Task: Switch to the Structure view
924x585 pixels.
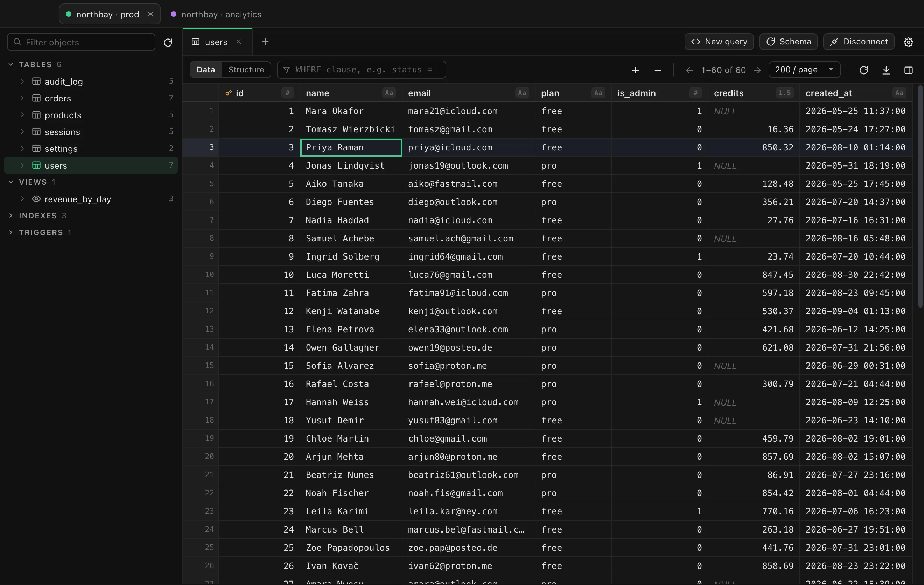Action: tap(246, 70)
